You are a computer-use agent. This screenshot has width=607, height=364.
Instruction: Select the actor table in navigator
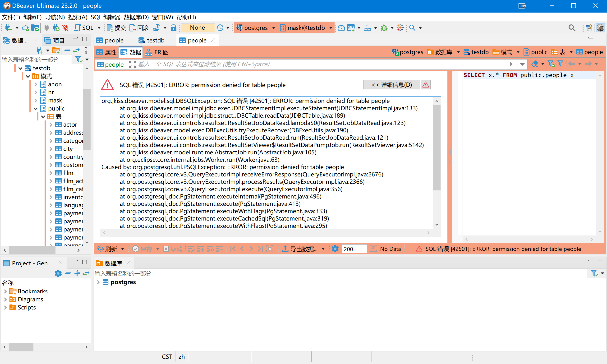pyautogui.click(x=70, y=124)
